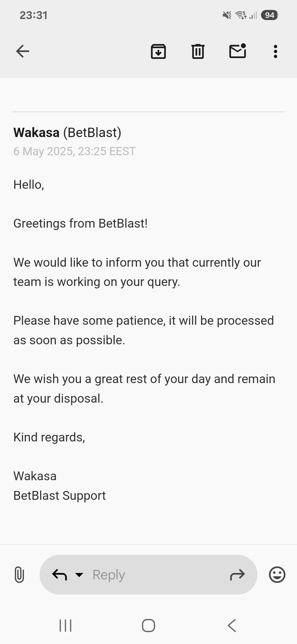Tap the sender name Wakasa (BetBlast)
The height and width of the screenshot is (644, 297).
(x=67, y=133)
